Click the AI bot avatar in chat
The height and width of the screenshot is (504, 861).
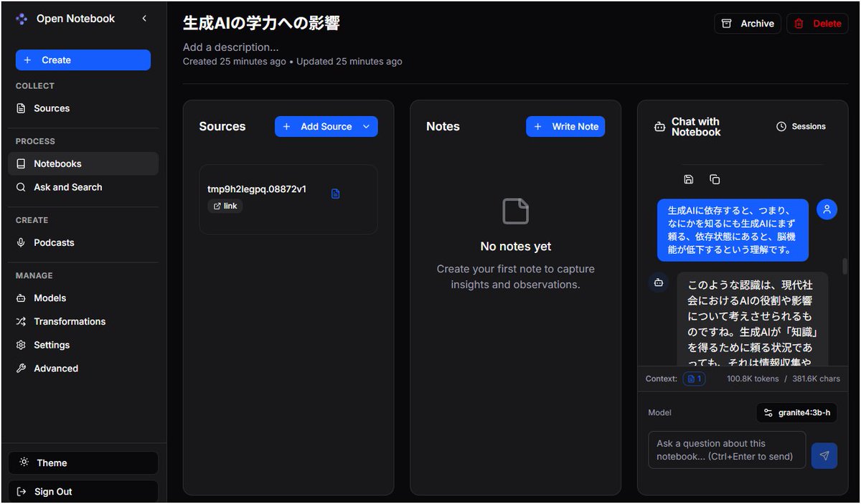pyautogui.click(x=659, y=282)
